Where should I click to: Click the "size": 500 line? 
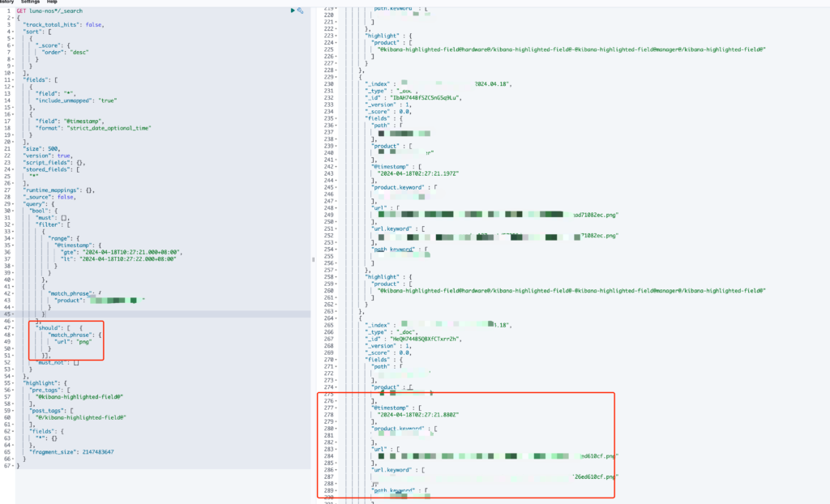point(41,149)
